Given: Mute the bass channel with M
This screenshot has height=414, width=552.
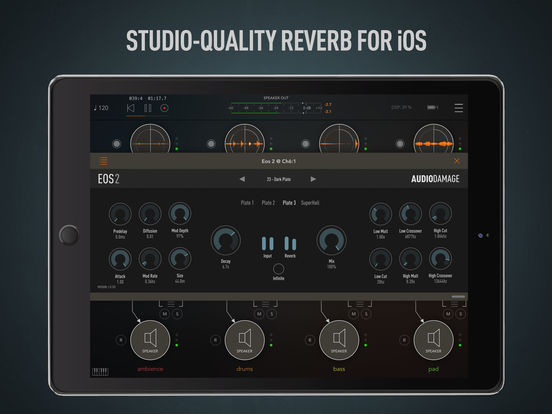Looking at the screenshot, I should tap(353, 314).
